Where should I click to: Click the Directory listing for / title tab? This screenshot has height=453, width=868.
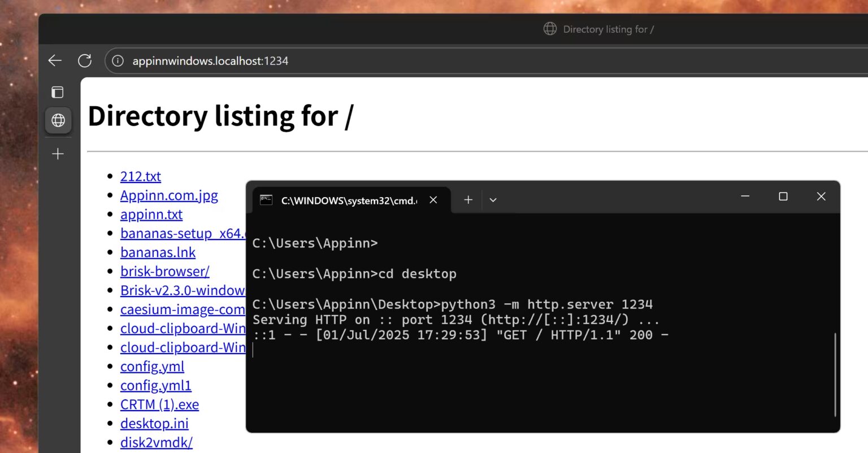click(x=608, y=29)
